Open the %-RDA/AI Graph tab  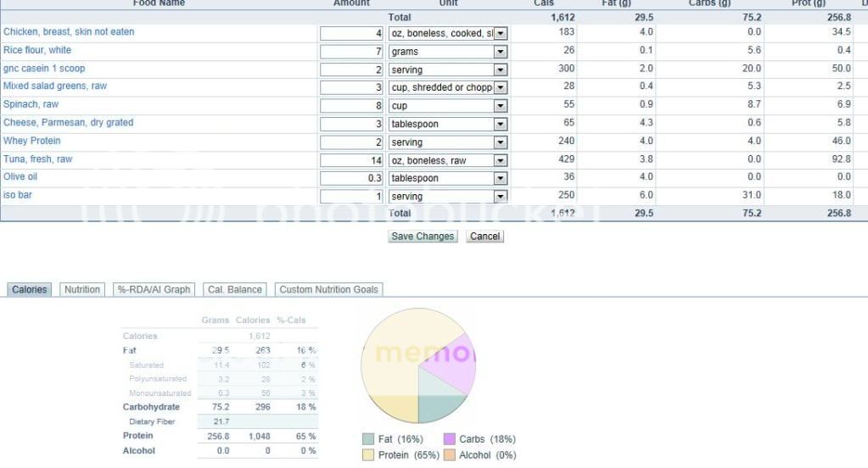[x=154, y=290]
